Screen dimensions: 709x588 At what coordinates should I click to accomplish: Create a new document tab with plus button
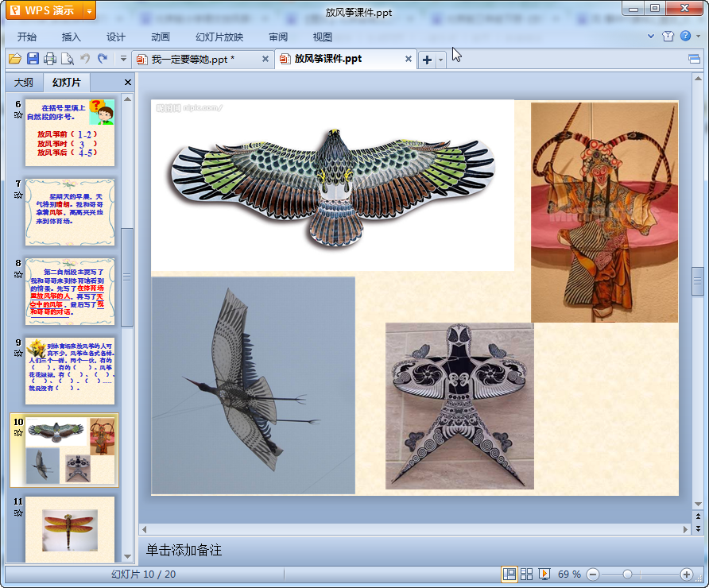pyautogui.click(x=427, y=60)
